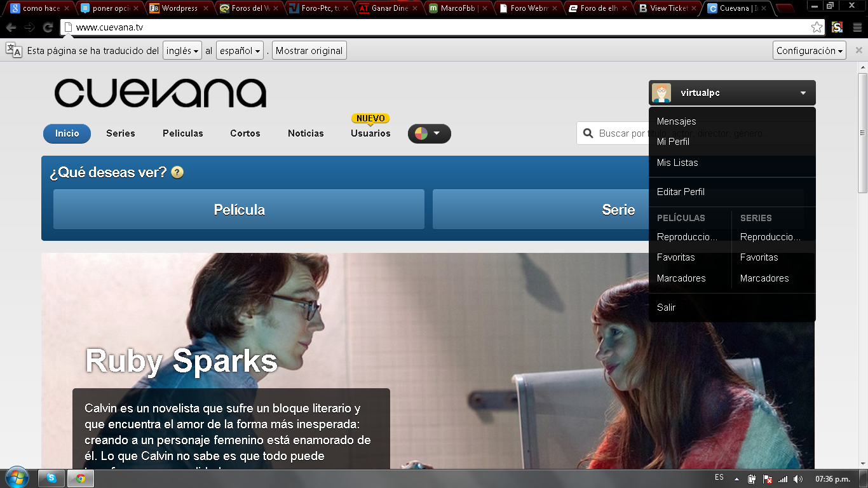868x488 pixels.
Task: Click the browser forward arrow
Action: 29,27
